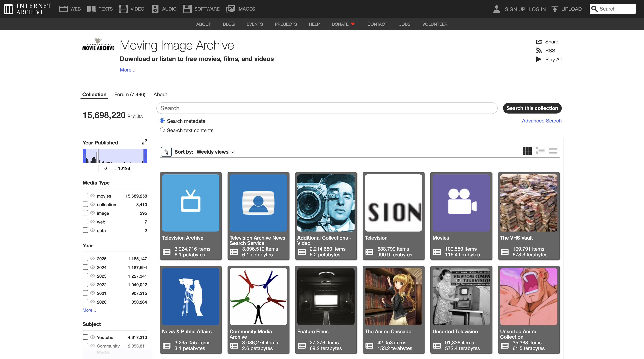Open the Advanced Search link
This screenshot has width=644, height=359.
(x=541, y=121)
